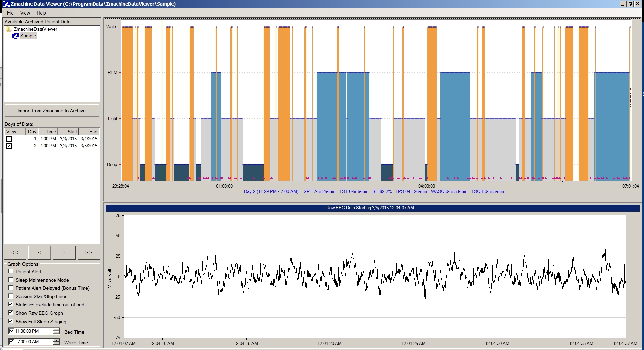Viewport: 644px width, 350px height.
Task: Uncheck Show Raw EEG Graph
Action: tap(11, 313)
